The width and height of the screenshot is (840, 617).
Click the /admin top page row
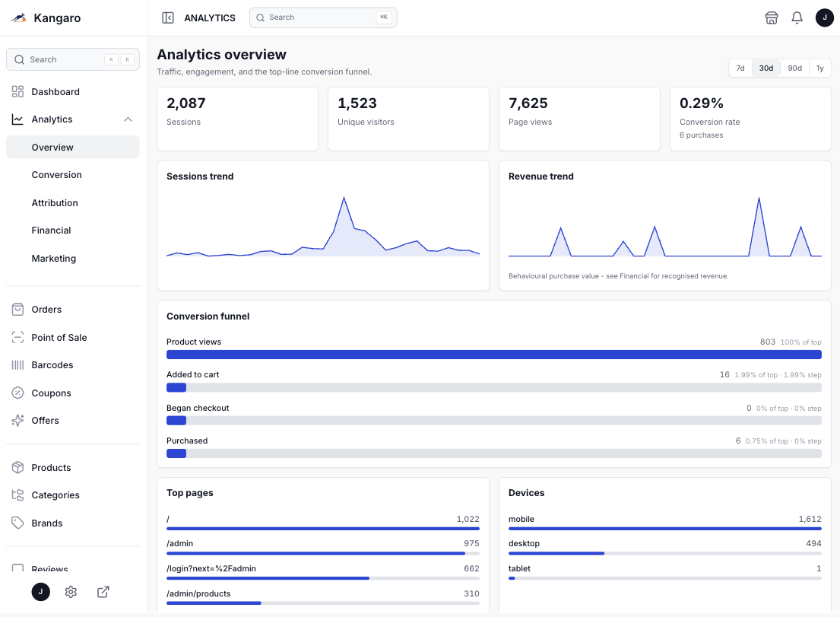323,547
